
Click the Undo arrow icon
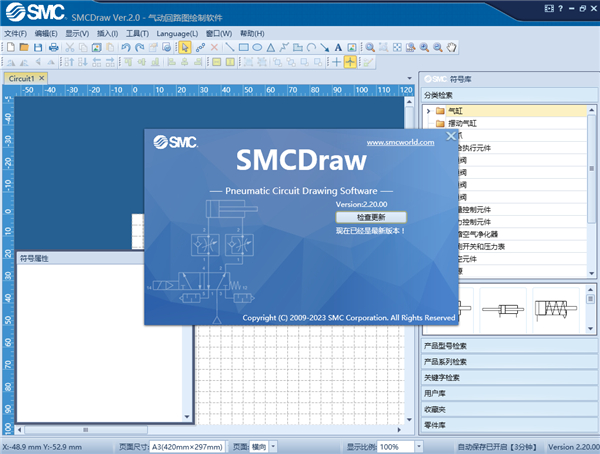[x=125, y=47]
